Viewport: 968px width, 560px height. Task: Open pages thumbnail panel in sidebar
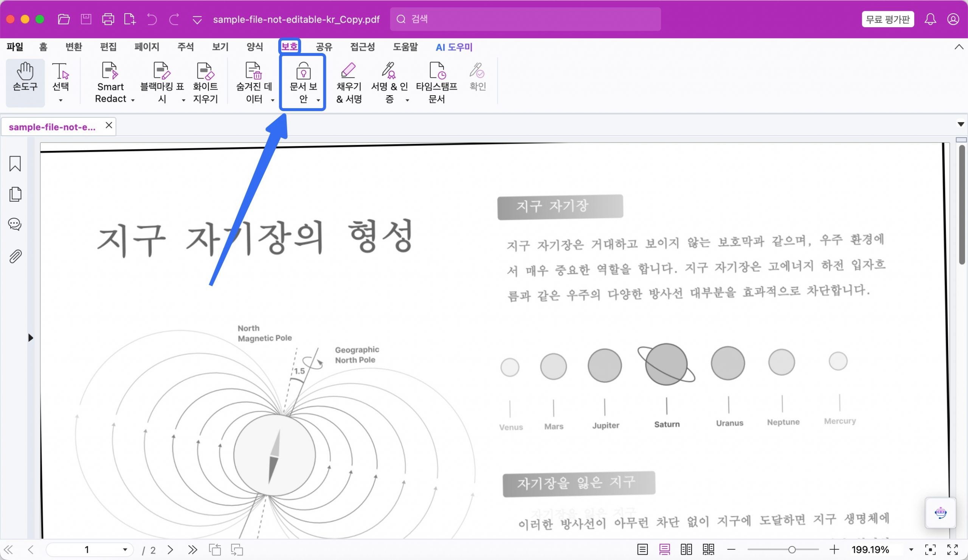pos(15,194)
